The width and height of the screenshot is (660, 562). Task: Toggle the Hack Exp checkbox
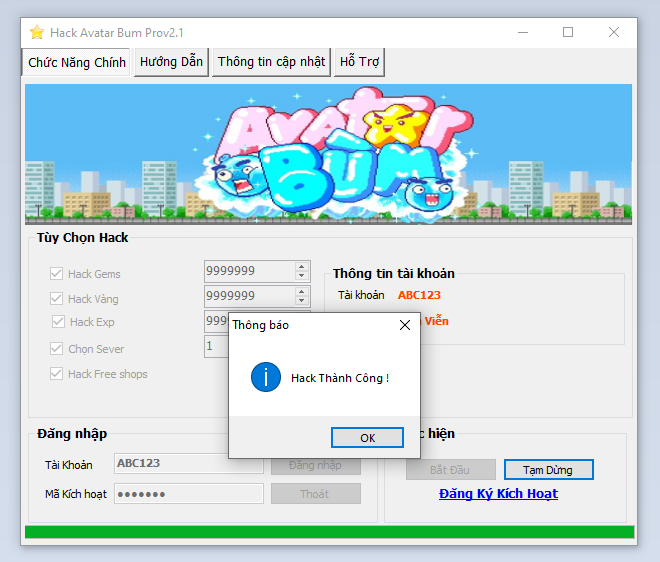58,322
